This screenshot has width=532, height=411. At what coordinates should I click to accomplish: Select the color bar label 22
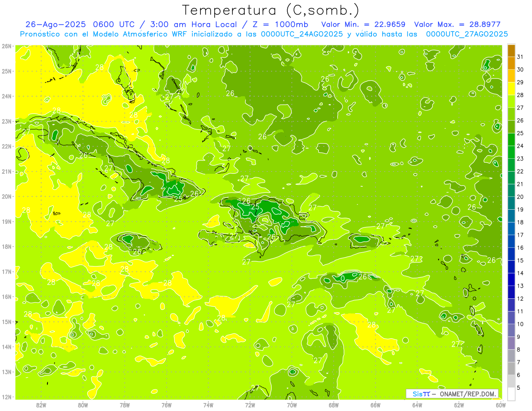520,172
